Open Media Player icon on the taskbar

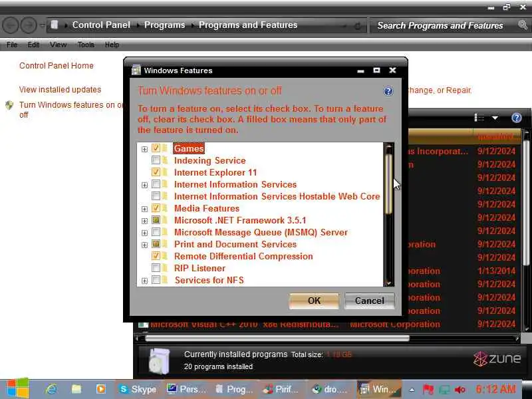tap(101, 389)
